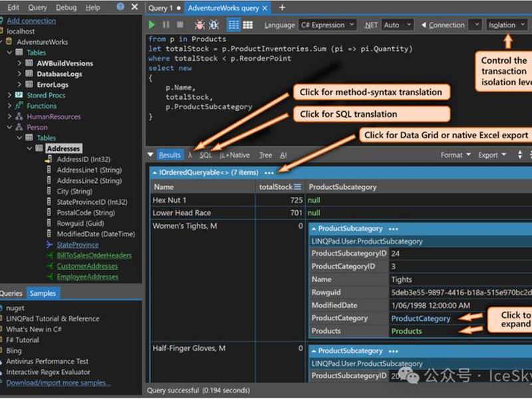Switch results to data grids icon
Viewport: 532px width, 399px height.
(x=247, y=25)
